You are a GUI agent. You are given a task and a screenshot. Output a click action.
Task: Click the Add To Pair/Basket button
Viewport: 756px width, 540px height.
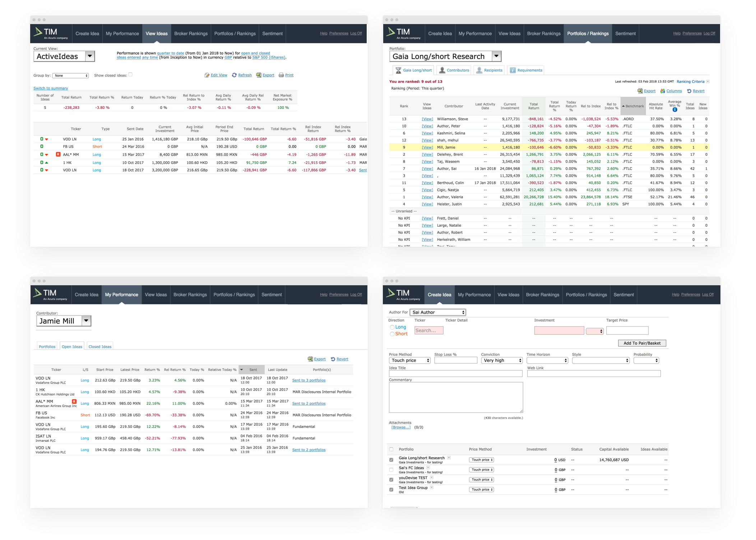(x=642, y=343)
